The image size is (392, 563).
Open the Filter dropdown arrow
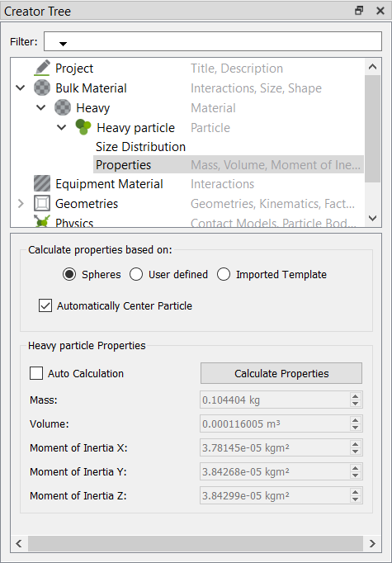64,44
